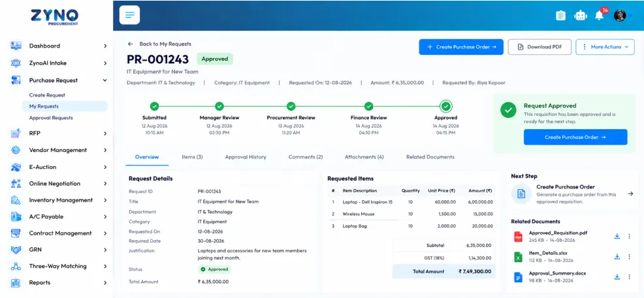This screenshot has height=298, width=644.
Task: Download Item_Details.xlsx via download icon
Action: (x=617, y=257)
